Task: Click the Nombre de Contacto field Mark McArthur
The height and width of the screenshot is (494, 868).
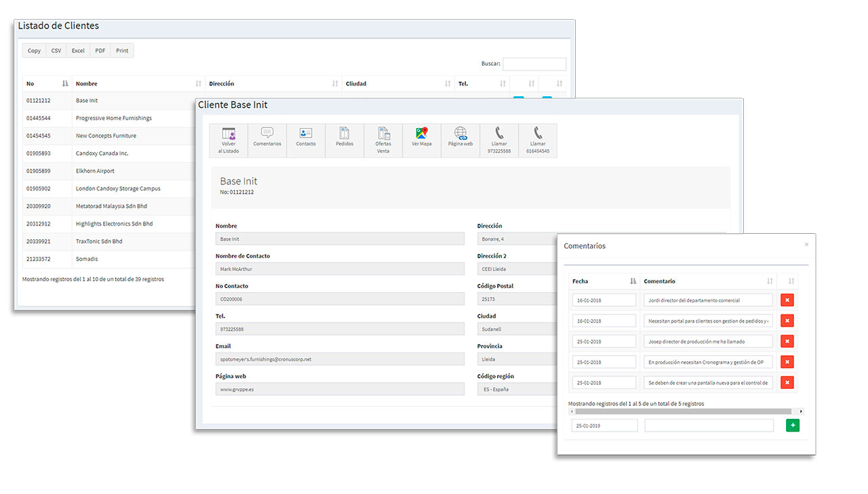Action: click(x=340, y=269)
